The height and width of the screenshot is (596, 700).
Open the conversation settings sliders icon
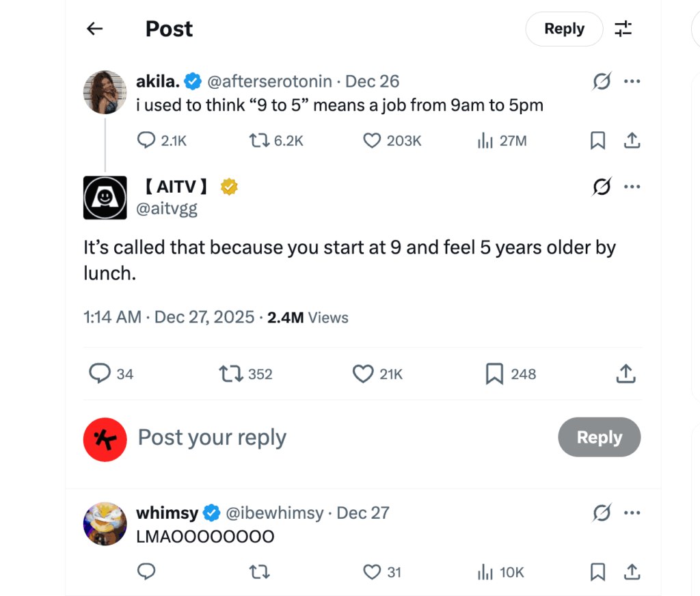(623, 29)
